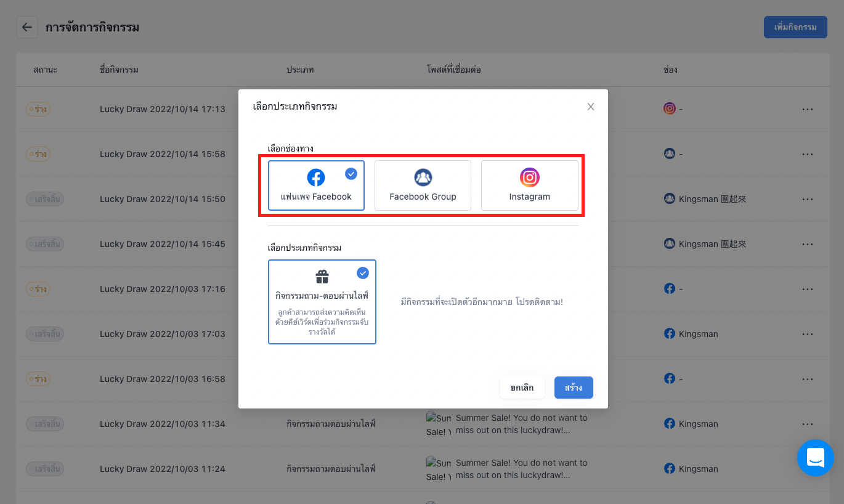This screenshot has width=844, height=504.
Task: Click Lucky Draw 2022/10/14 15:58 name
Action: (x=163, y=154)
